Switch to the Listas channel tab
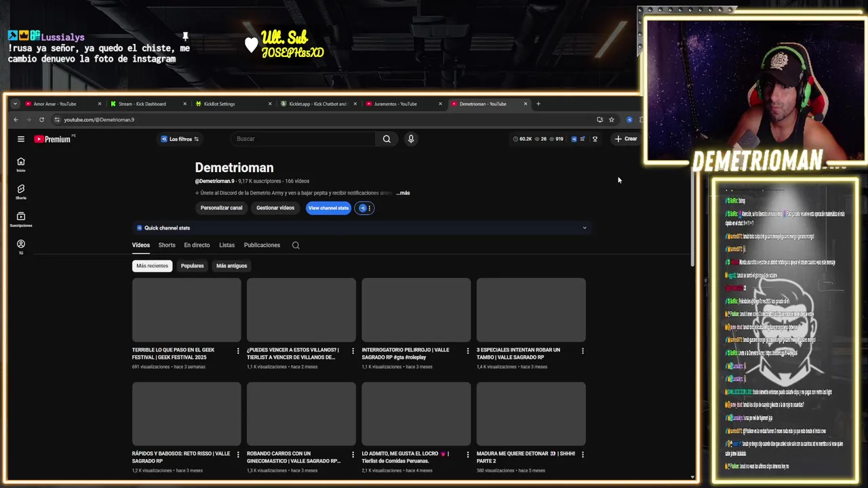Screen dimensions: 868x488 point(226,245)
